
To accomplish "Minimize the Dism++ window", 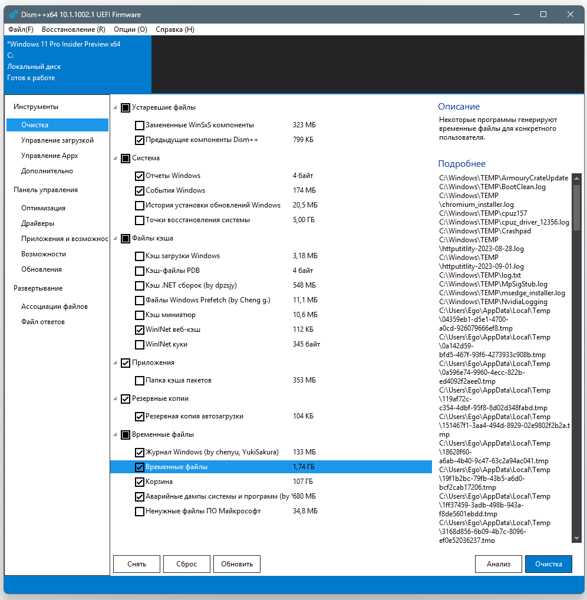I will (517, 14).
